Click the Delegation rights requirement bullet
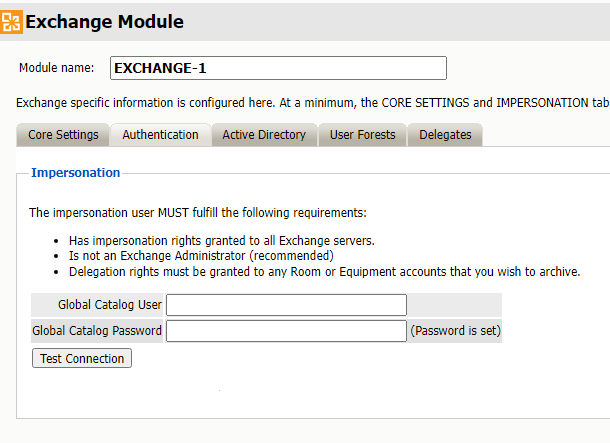 (323, 272)
